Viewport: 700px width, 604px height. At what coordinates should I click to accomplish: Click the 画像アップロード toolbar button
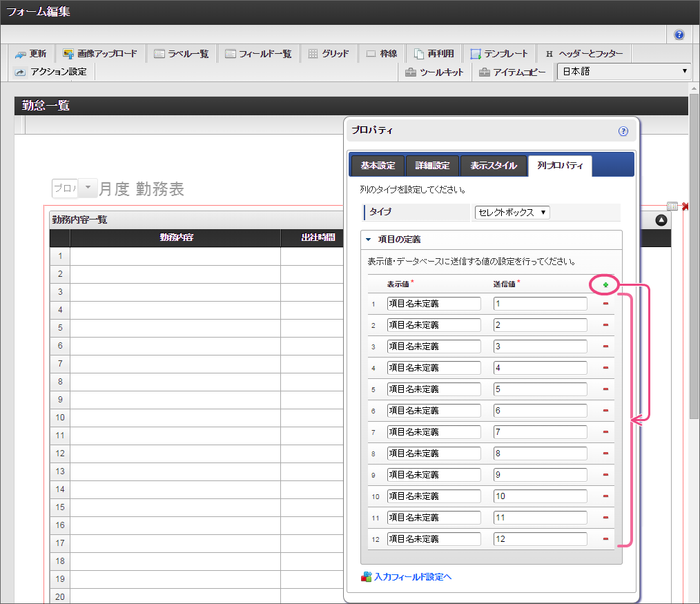[100, 54]
